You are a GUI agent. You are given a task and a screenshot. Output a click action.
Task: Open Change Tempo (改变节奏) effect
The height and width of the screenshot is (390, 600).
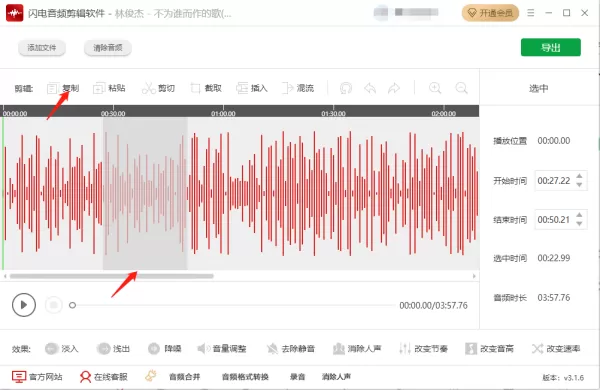pyautogui.click(x=423, y=349)
